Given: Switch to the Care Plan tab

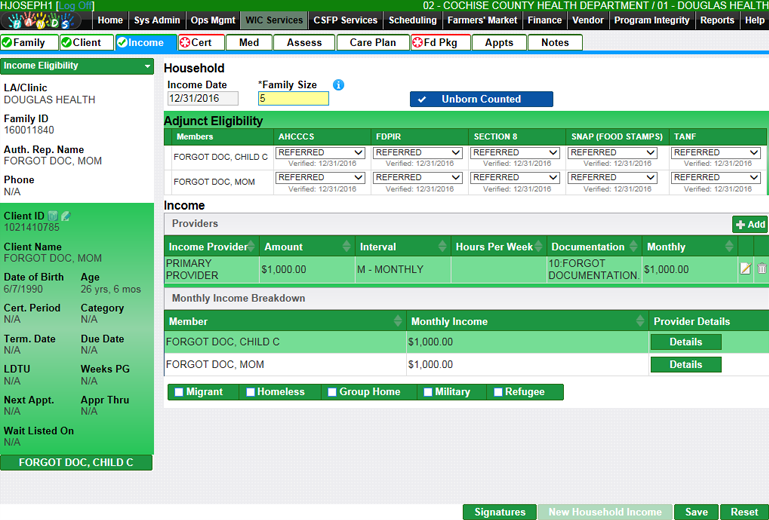Looking at the screenshot, I should tap(372, 42).
